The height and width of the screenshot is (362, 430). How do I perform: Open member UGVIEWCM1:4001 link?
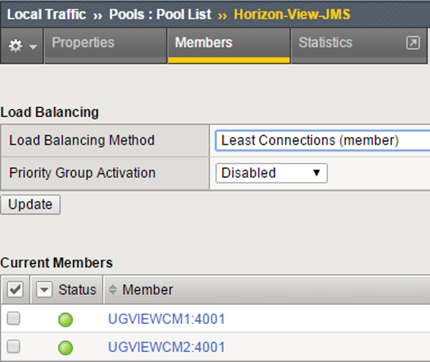[x=167, y=319]
